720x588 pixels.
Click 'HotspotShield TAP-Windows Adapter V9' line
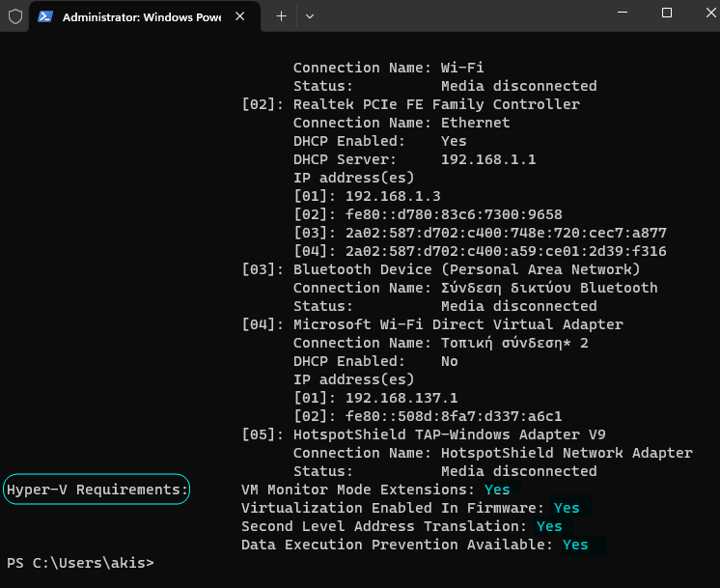point(449,434)
